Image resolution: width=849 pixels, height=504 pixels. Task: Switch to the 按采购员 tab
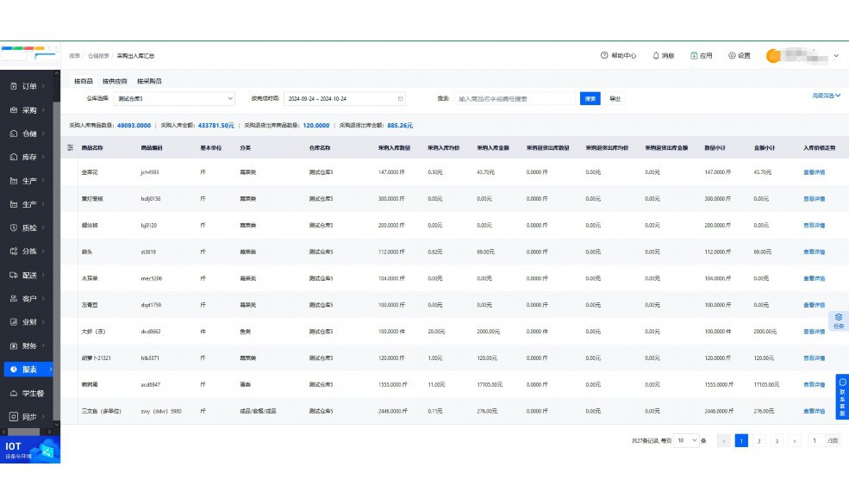coord(149,81)
